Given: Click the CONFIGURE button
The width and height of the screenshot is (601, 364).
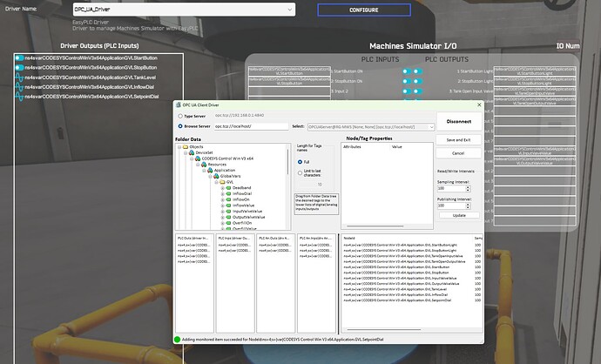Looking at the screenshot, I should pyautogui.click(x=364, y=10).
